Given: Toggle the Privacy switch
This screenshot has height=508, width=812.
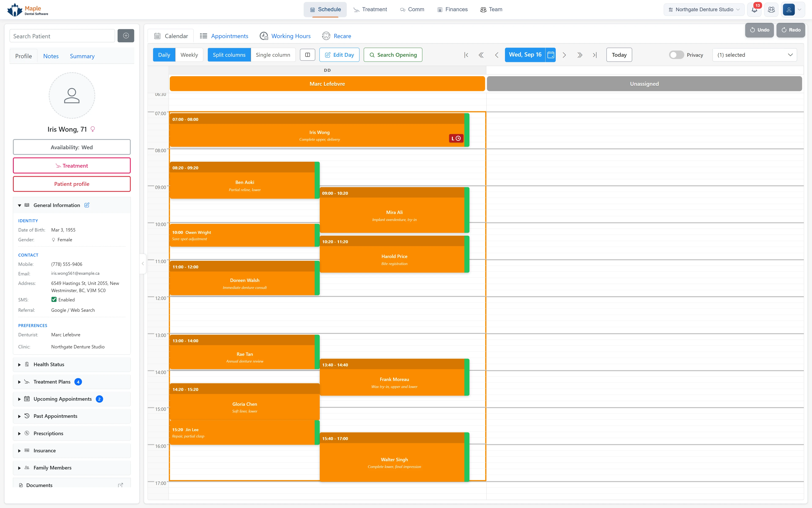Looking at the screenshot, I should pos(676,55).
